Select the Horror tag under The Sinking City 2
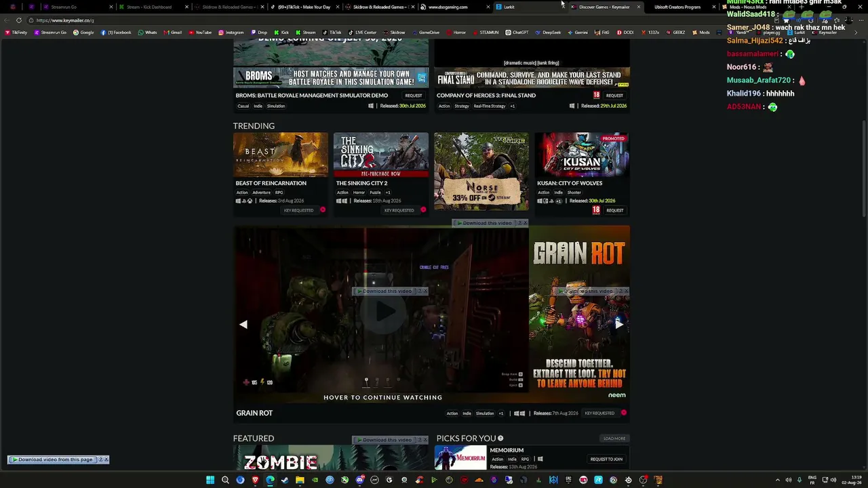 [359, 192]
